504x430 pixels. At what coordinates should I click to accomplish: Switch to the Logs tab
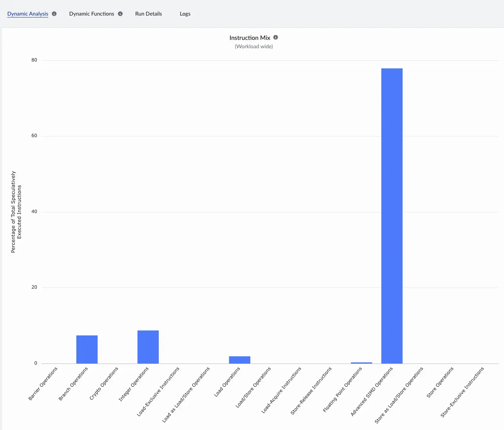[185, 14]
